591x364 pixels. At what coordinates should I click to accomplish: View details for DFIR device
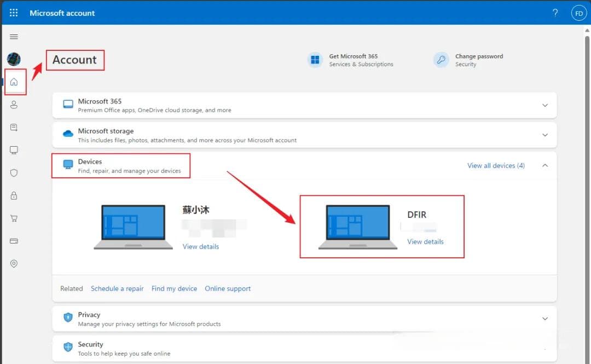[426, 242]
